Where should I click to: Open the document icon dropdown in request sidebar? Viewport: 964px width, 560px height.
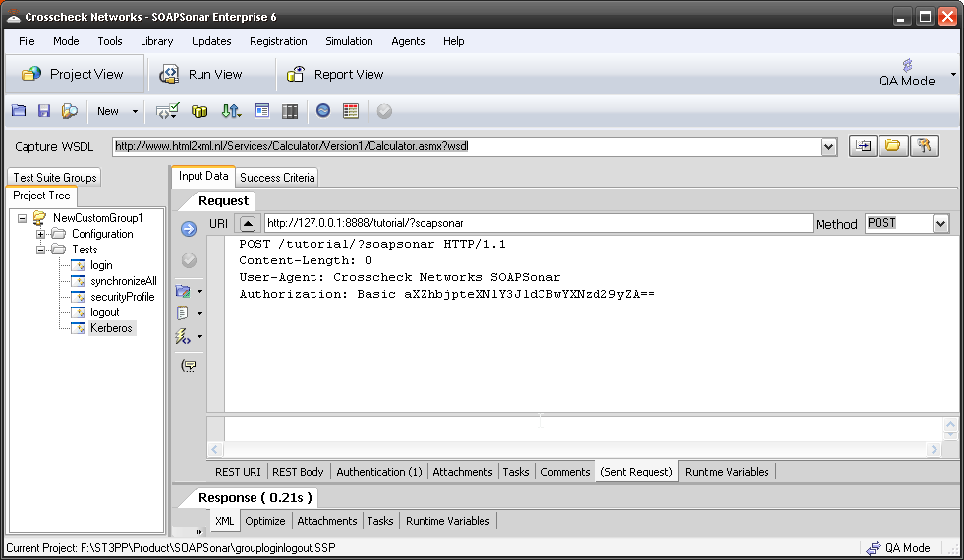[199, 313]
